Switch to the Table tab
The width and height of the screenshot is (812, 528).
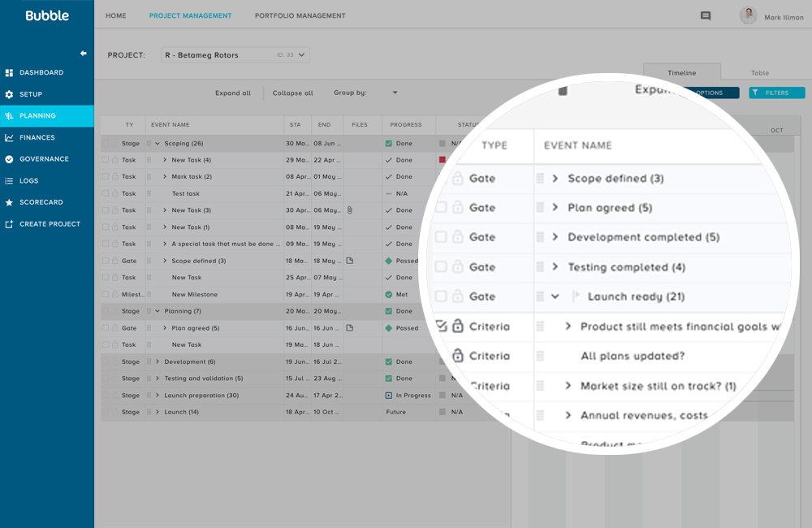760,73
